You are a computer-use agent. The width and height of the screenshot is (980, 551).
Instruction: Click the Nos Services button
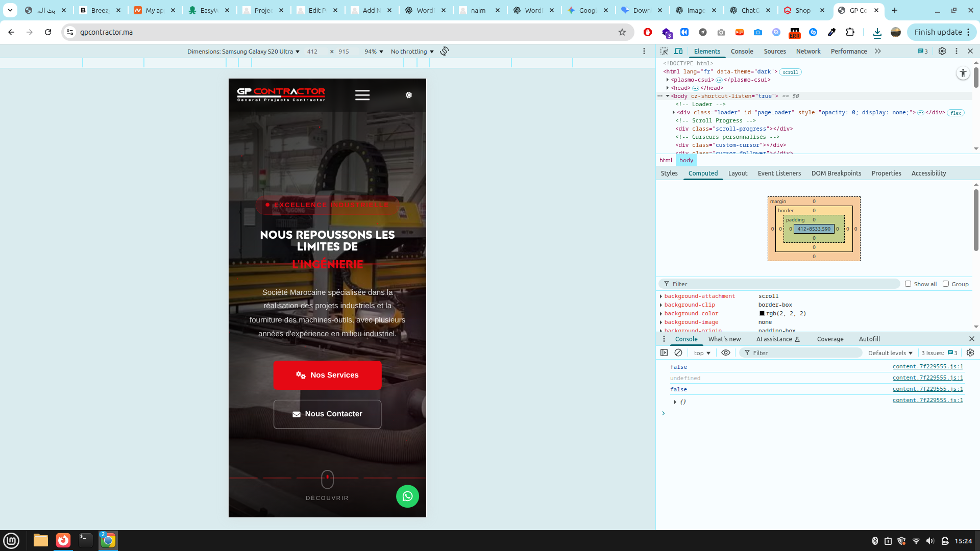coord(327,375)
